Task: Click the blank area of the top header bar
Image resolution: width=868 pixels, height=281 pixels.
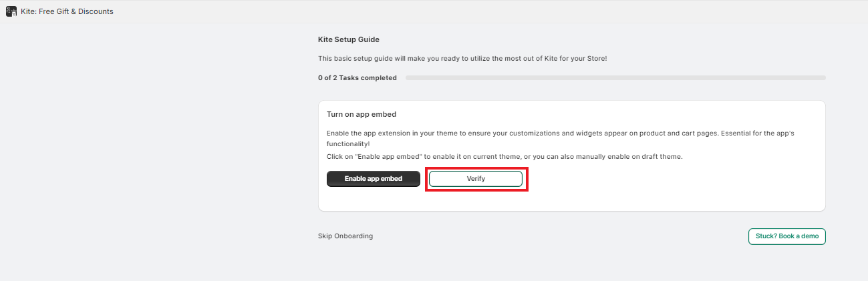Action: [468, 11]
